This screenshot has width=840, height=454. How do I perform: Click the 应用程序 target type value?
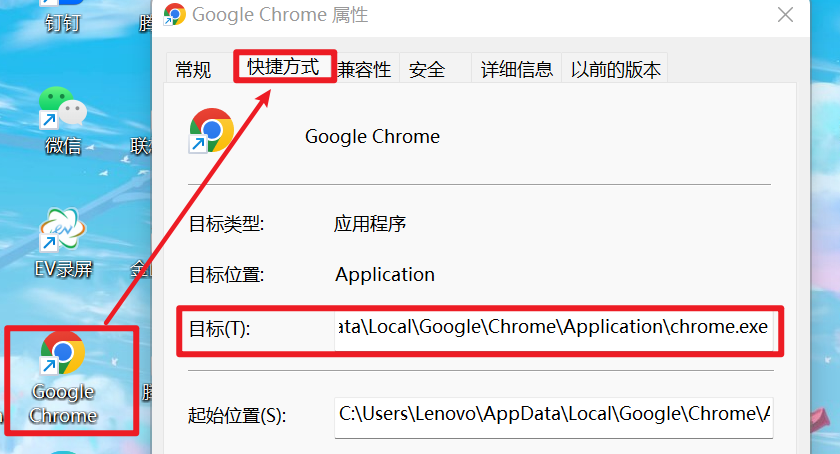coord(370,224)
